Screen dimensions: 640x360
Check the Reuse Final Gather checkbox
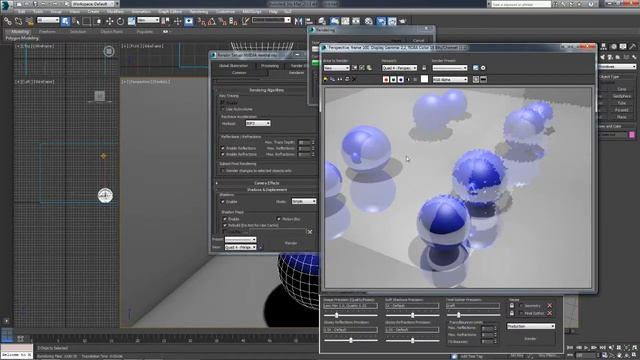click(x=521, y=313)
